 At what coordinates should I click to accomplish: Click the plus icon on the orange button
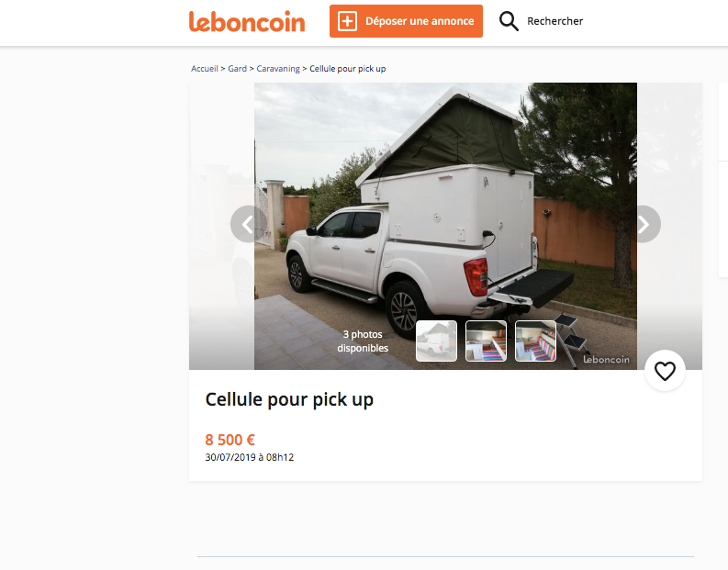[347, 21]
